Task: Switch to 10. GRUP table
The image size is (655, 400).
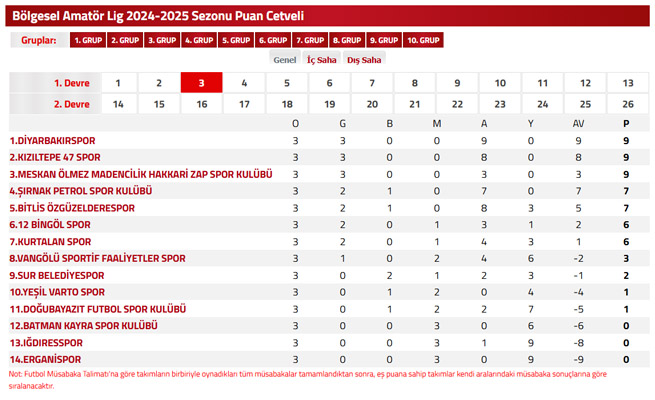Action: click(x=423, y=40)
